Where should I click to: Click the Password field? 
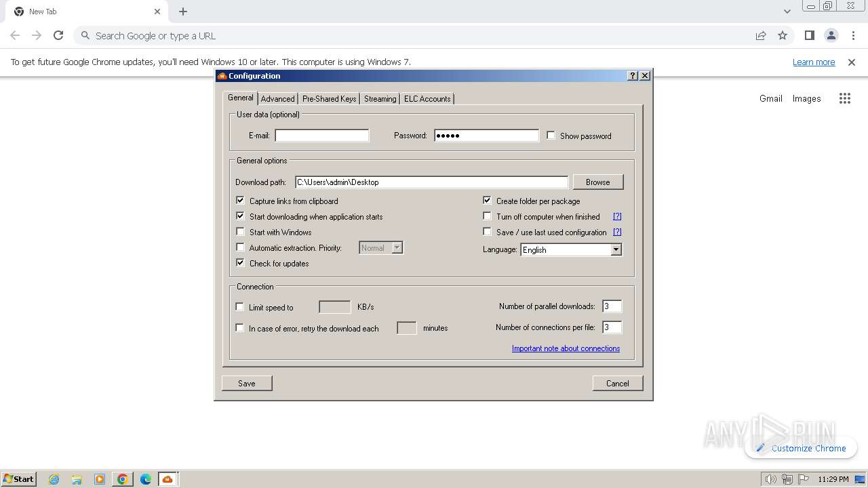pos(486,136)
